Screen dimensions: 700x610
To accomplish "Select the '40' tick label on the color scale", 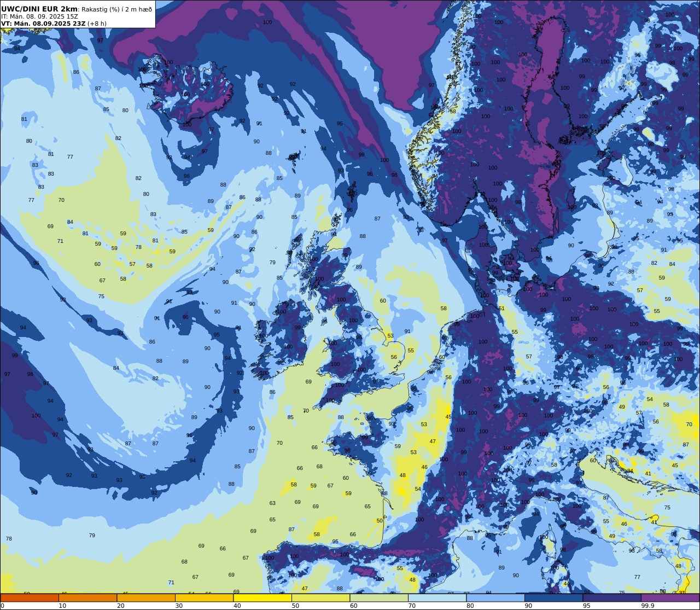I will (x=237, y=606).
